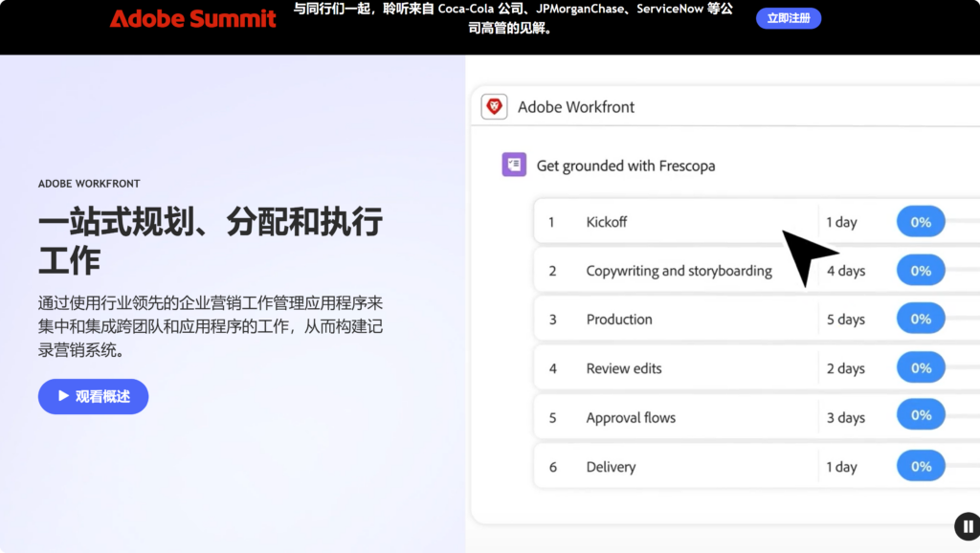Image resolution: width=980 pixels, height=553 pixels.
Task: Click the 0% progress badge on Approval flows
Action: click(x=920, y=414)
